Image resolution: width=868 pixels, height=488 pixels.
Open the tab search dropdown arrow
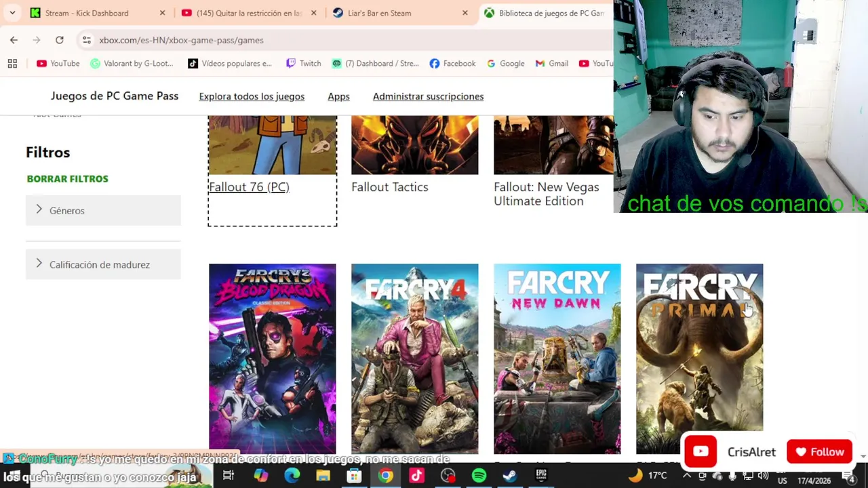12,13
